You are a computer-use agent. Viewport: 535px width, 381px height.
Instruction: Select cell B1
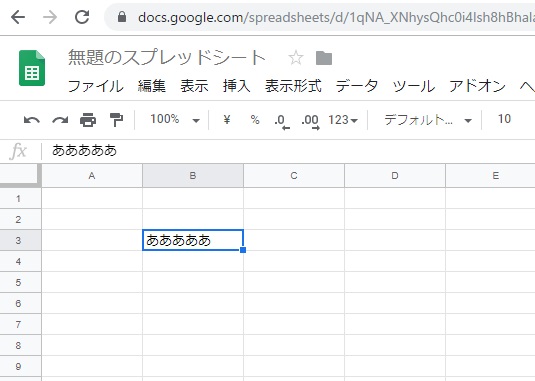tap(193, 198)
